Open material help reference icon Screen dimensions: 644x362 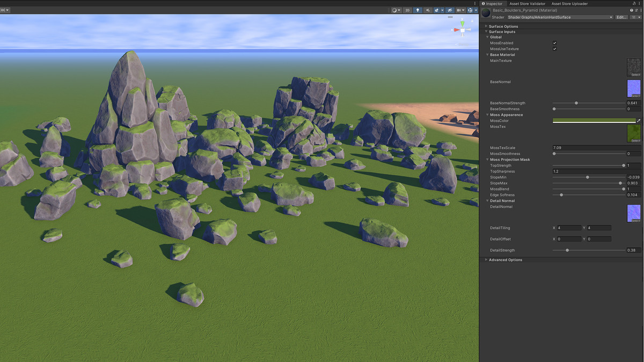pyautogui.click(x=631, y=10)
